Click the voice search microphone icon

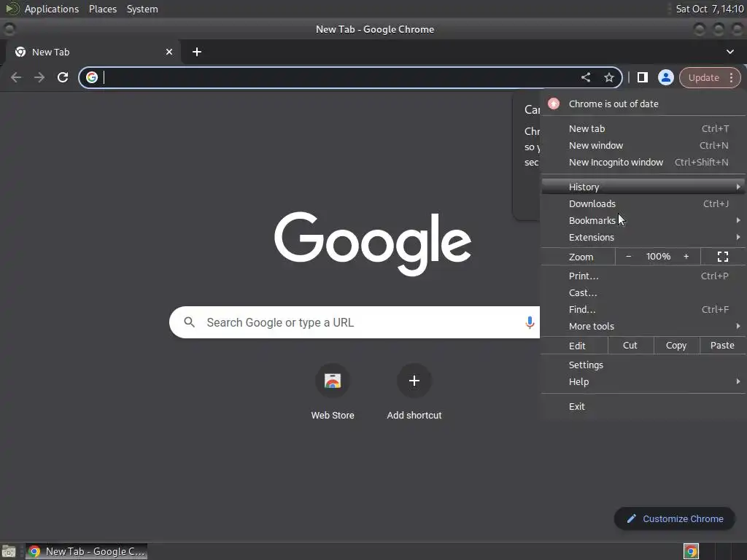click(x=530, y=322)
